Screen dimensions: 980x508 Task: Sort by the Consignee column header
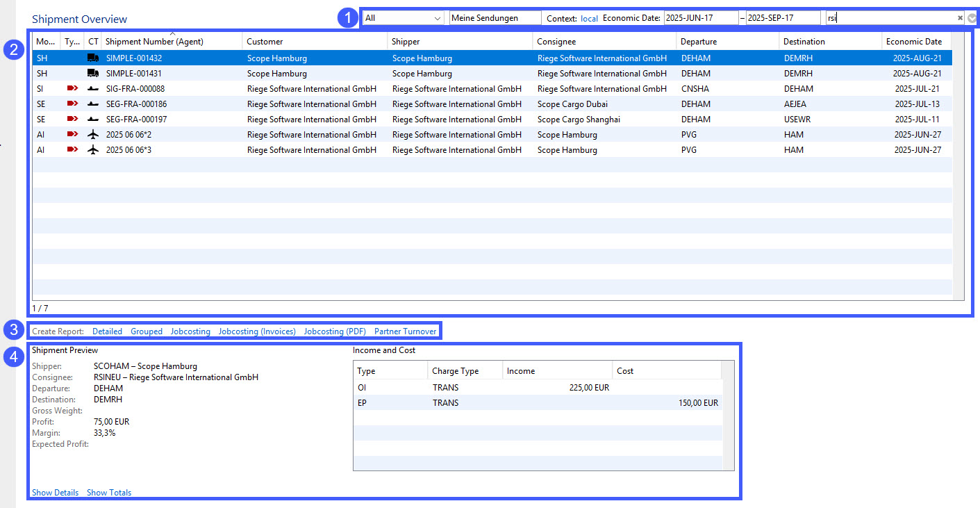pos(605,42)
